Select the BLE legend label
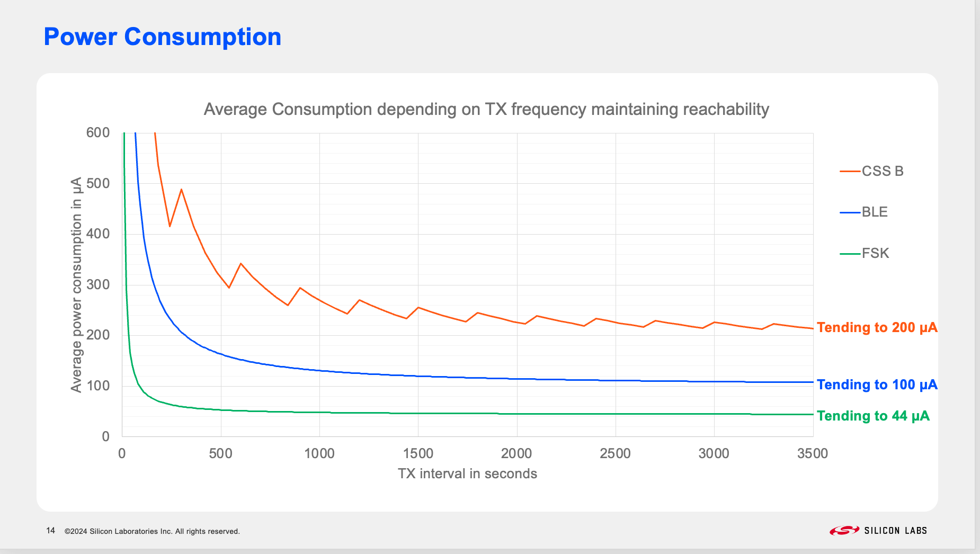980x554 pixels. [x=875, y=212]
